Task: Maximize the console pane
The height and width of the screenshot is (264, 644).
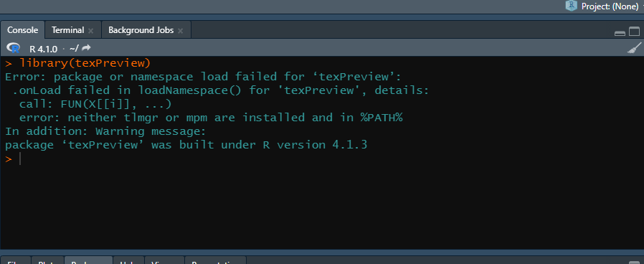Action: pyautogui.click(x=635, y=32)
